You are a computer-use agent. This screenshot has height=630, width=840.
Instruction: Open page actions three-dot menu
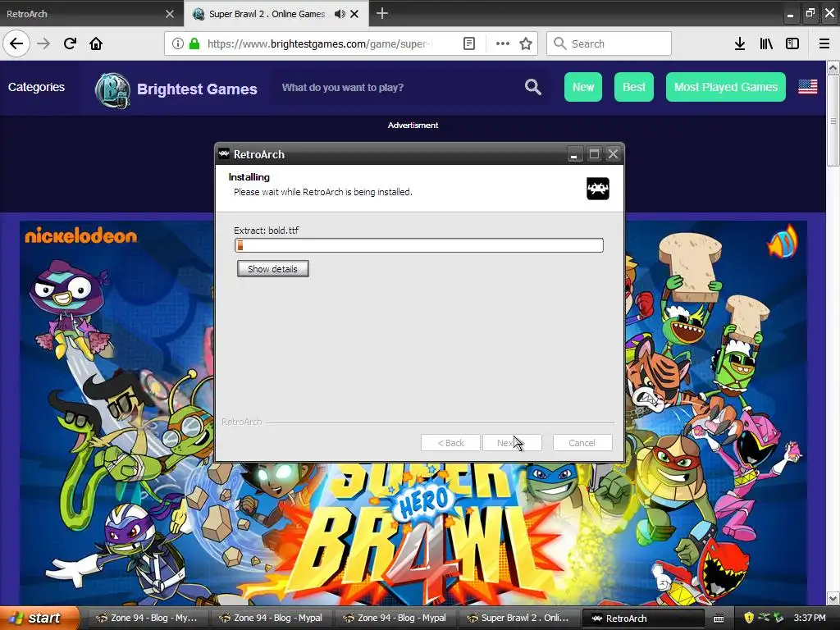click(503, 43)
